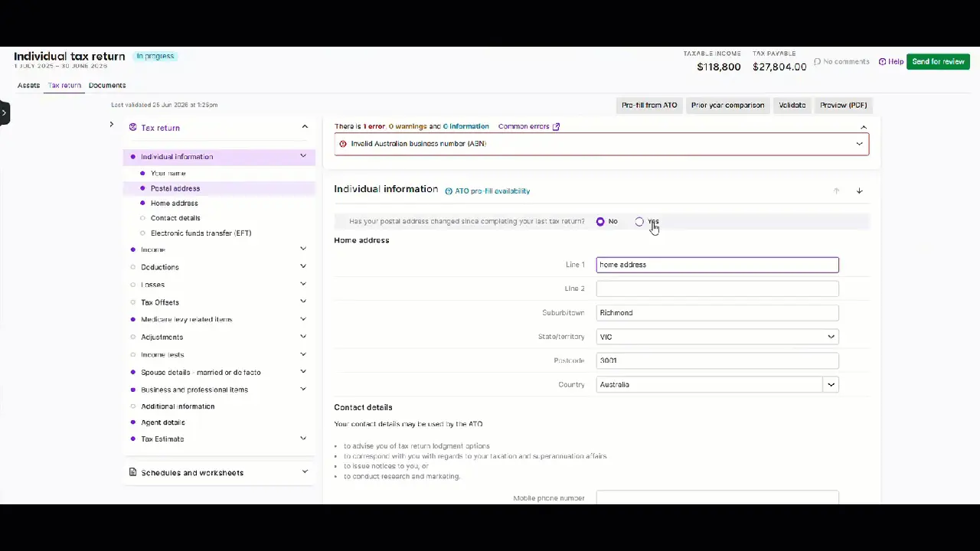Open Common errors external link icon

557,126
